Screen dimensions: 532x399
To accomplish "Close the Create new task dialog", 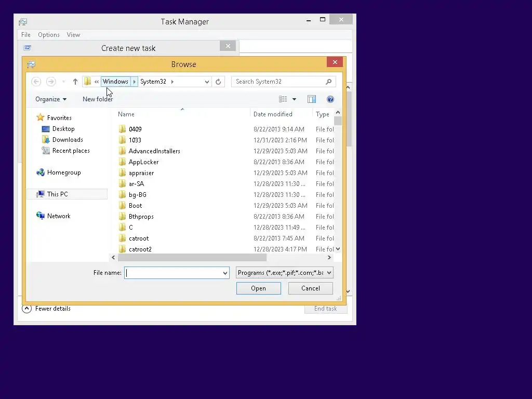I will pyautogui.click(x=228, y=46).
